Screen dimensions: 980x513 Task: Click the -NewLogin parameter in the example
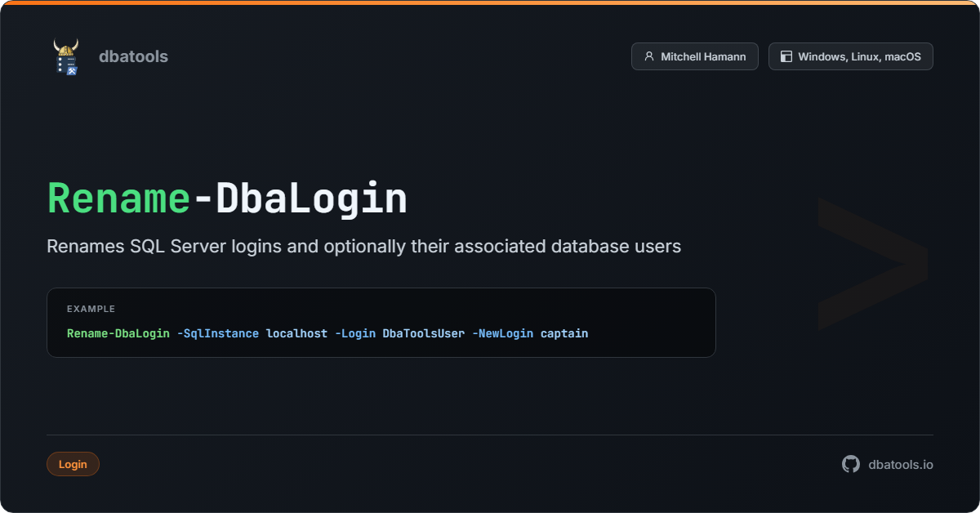(x=502, y=333)
